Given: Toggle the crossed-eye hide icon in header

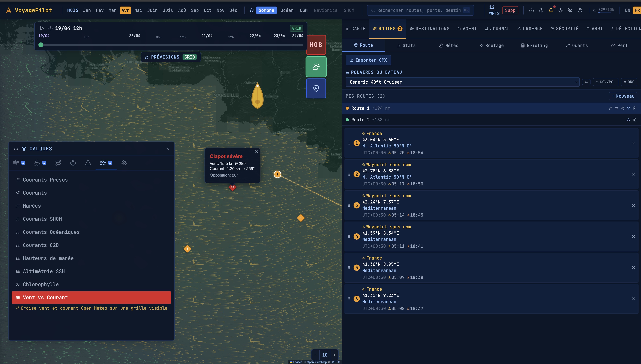Looking at the screenshot, I should [x=570, y=10].
